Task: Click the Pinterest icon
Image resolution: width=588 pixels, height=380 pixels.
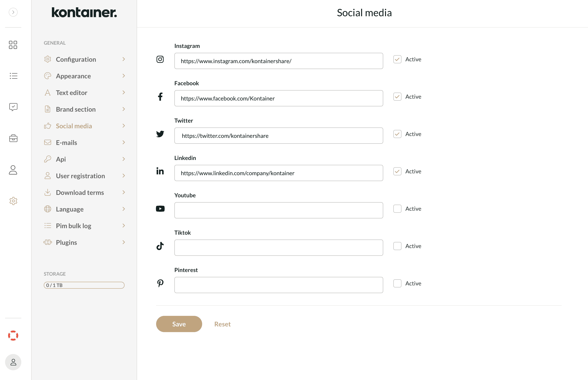Action: click(x=160, y=283)
